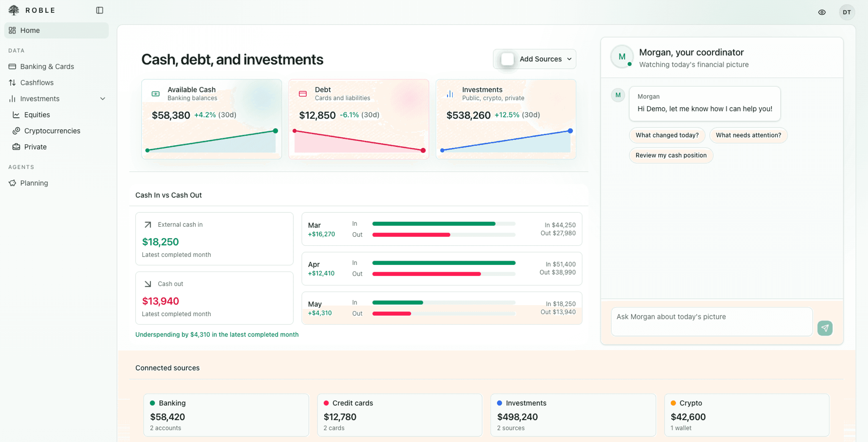Screen dimensions: 868x442
Task: Send message with paper plane button
Action: [x=825, y=328]
